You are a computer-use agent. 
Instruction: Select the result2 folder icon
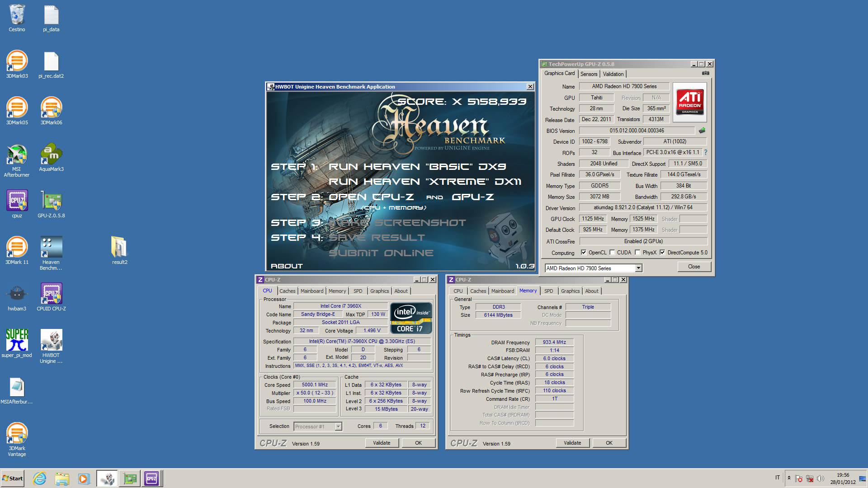coord(119,250)
